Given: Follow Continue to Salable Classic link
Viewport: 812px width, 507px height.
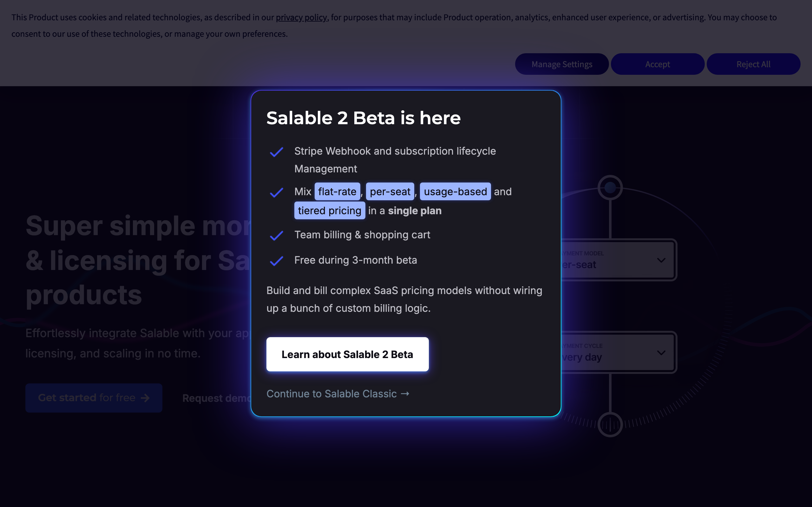Looking at the screenshot, I should tap(331, 394).
